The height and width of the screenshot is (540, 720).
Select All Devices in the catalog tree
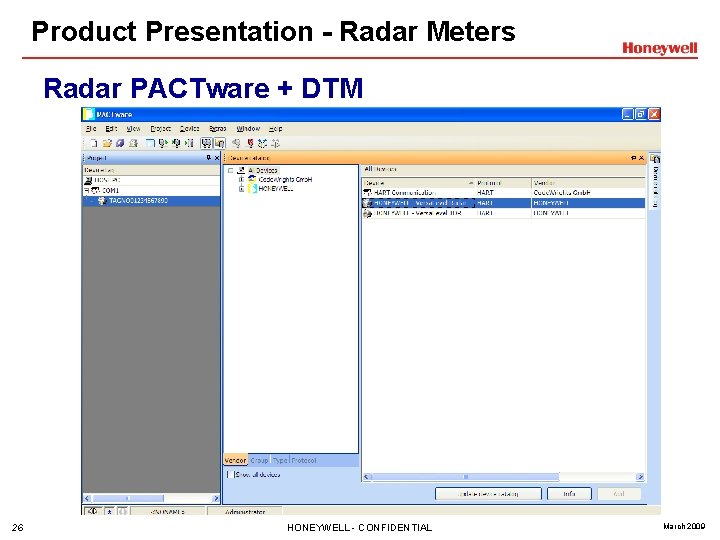pos(263,170)
